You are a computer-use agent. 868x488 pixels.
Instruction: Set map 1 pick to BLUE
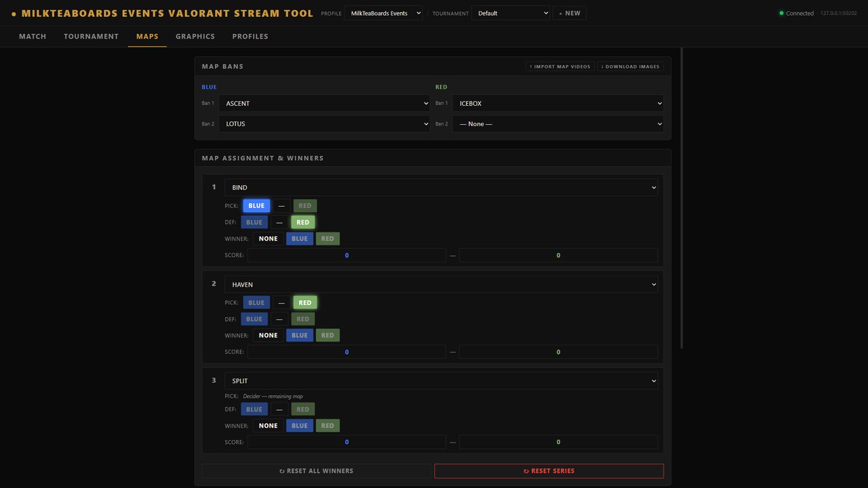(x=256, y=206)
